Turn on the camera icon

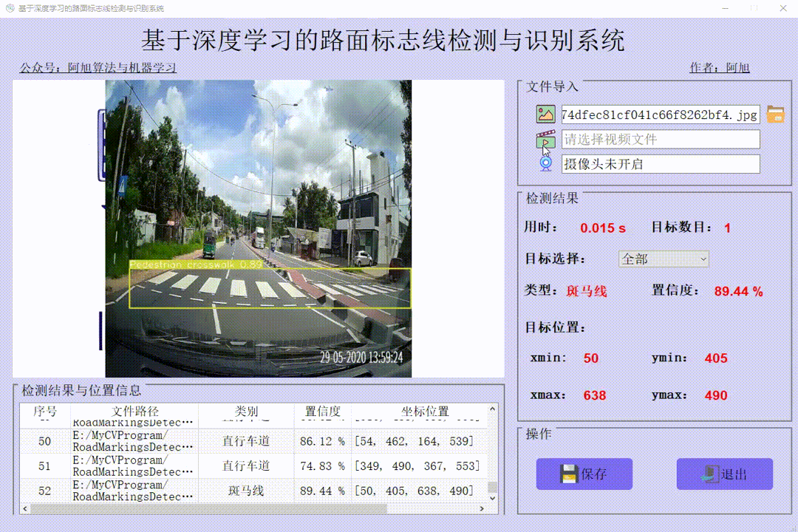[x=545, y=163]
